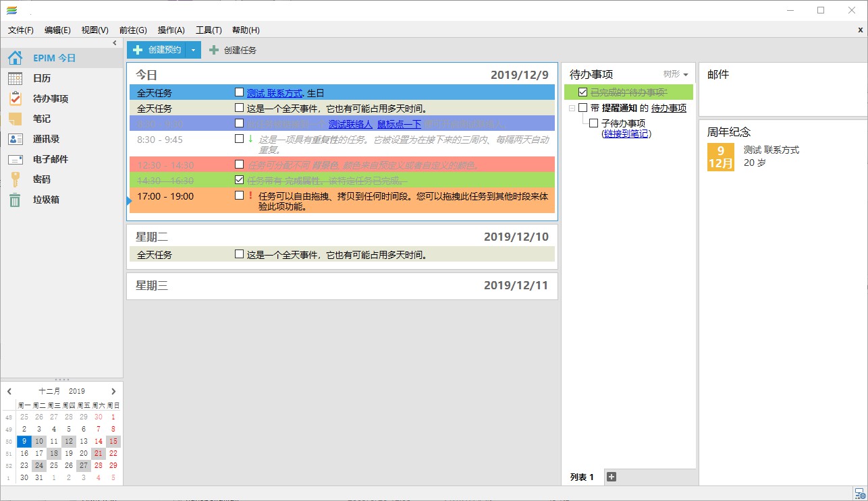Open the 树形 view dropdown
The width and height of the screenshot is (868, 501).
pos(676,74)
